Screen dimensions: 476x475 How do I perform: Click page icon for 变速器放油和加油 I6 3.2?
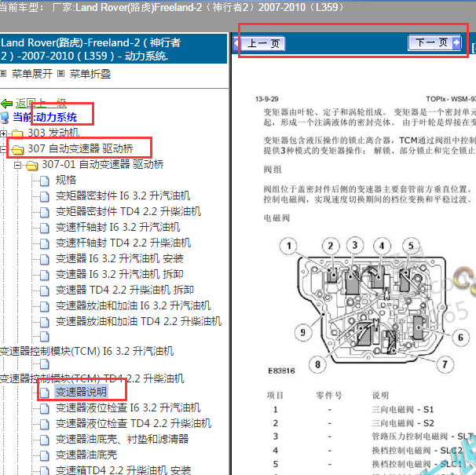(x=45, y=307)
